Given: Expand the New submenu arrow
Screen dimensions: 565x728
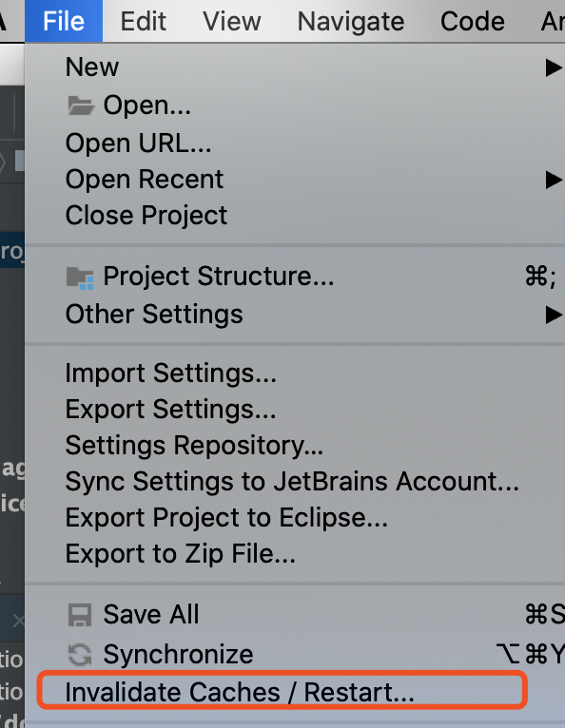Looking at the screenshot, I should (554, 67).
